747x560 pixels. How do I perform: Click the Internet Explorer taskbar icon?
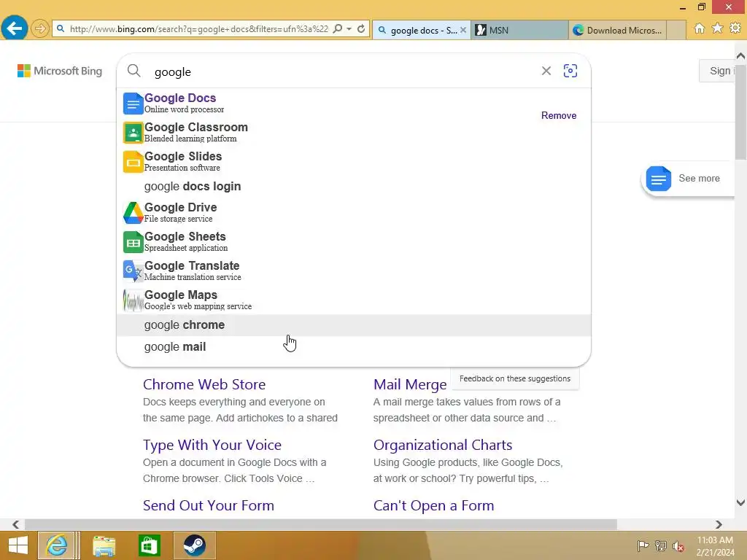56,545
